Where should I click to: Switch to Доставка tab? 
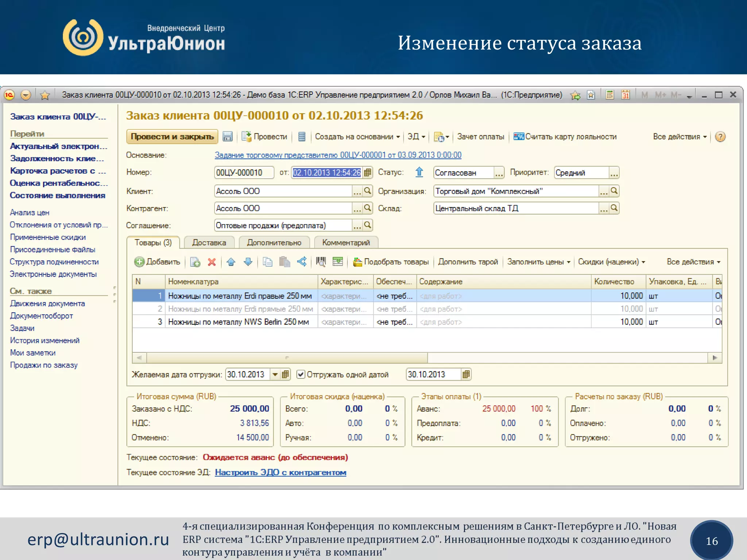pos(209,242)
